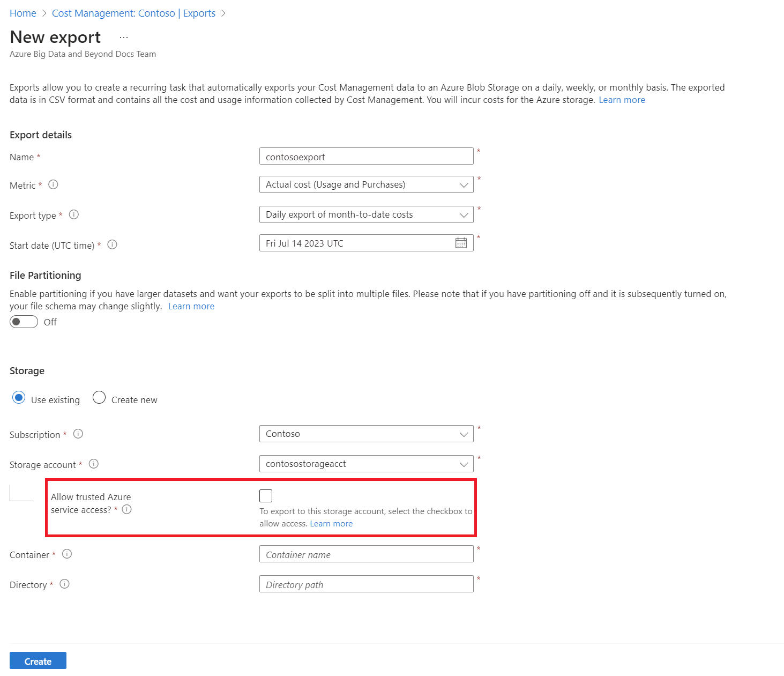The width and height of the screenshot is (784, 676).
Task: Click the Storage account info icon
Action: point(94,464)
